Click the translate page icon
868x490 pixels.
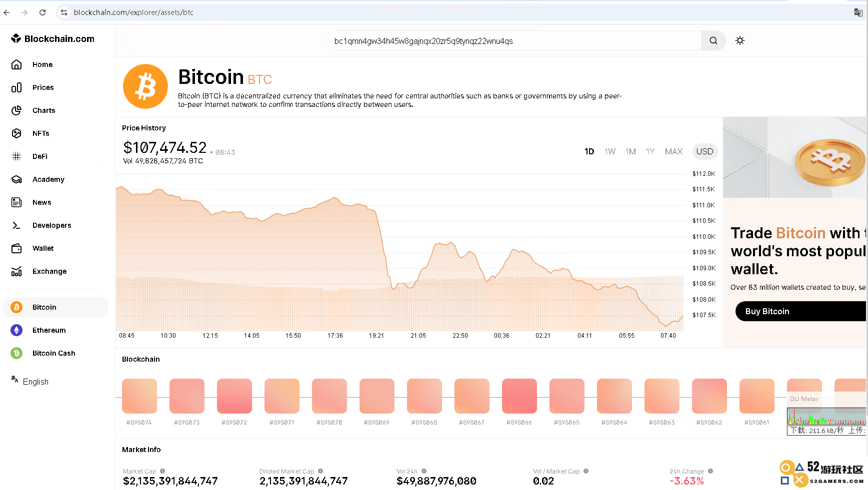pyautogui.click(x=858, y=12)
